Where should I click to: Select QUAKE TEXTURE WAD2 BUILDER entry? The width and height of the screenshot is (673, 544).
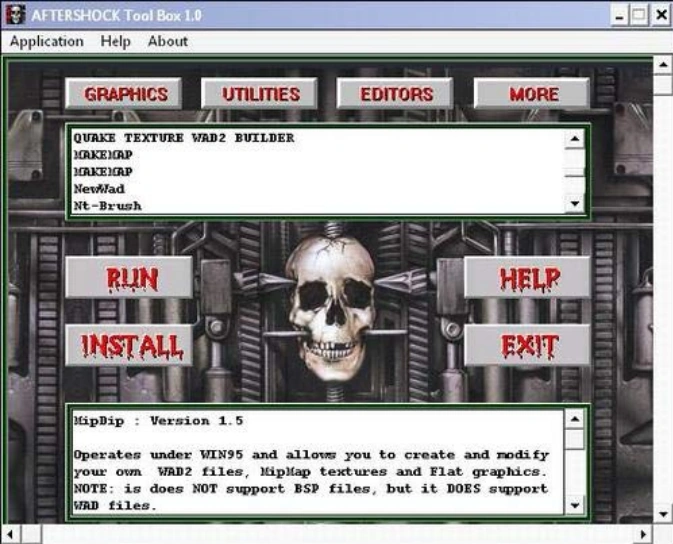coord(184,138)
